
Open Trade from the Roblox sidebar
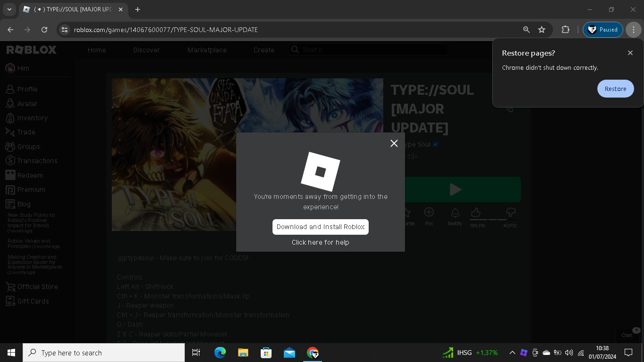[20, 132]
